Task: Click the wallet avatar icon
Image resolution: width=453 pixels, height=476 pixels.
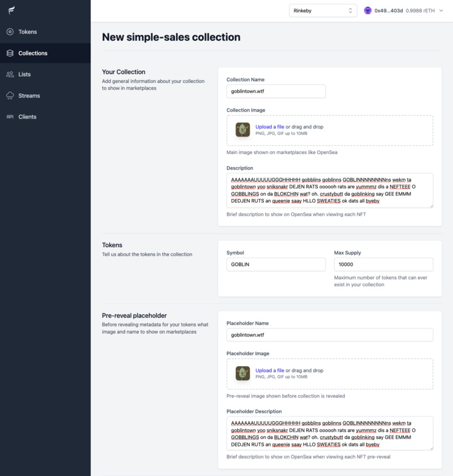Action: 367,11
